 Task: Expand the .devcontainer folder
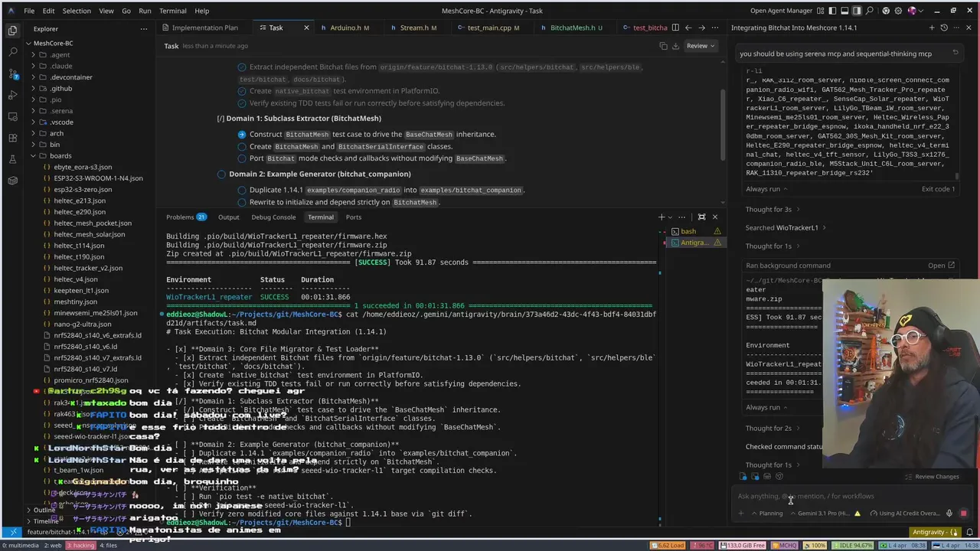tap(70, 77)
